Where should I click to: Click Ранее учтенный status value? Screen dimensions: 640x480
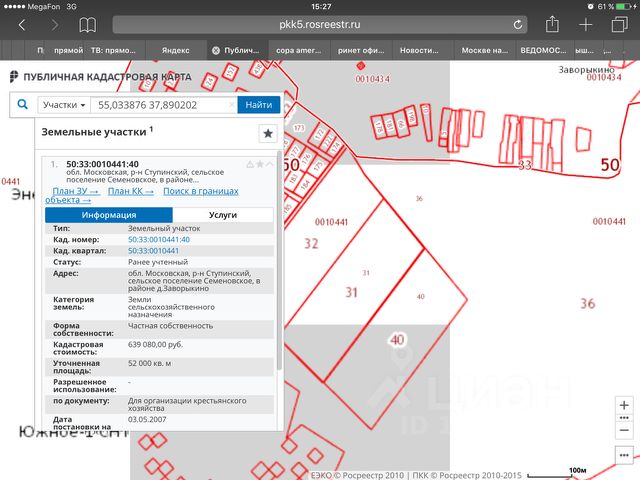coord(158,262)
